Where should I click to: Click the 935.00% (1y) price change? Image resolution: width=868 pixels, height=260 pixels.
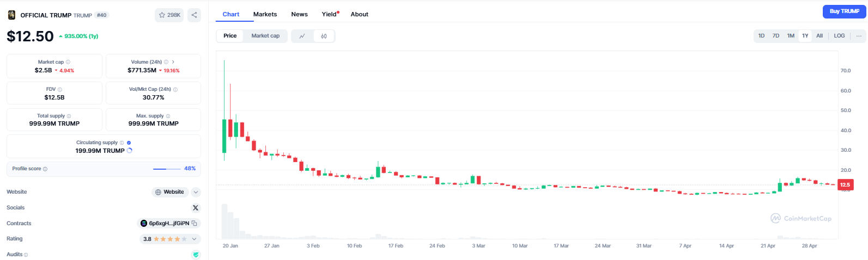[x=78, y=36]
